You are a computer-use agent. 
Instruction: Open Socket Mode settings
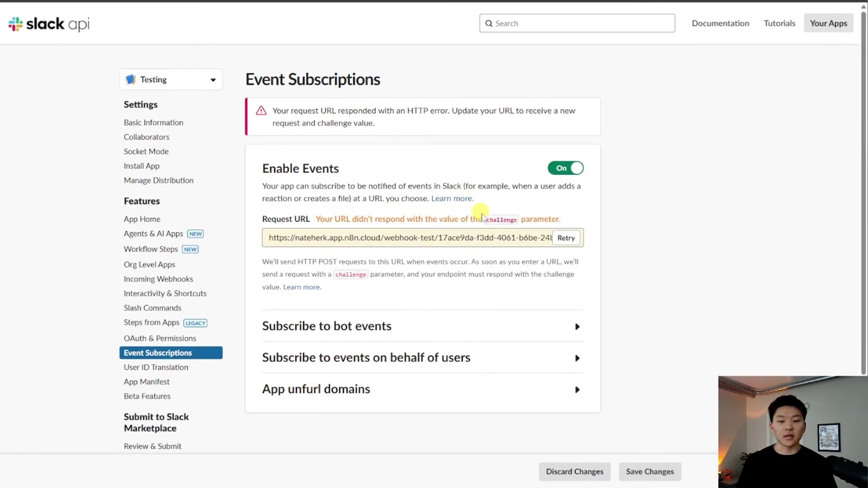coord(146,152)
